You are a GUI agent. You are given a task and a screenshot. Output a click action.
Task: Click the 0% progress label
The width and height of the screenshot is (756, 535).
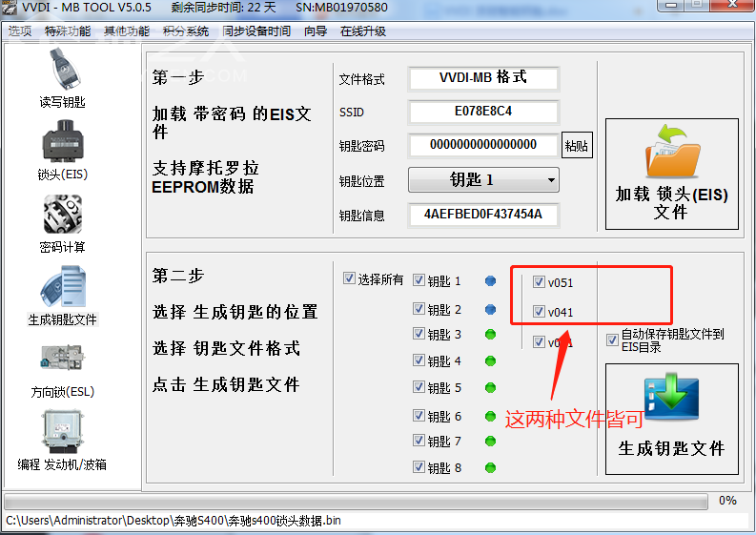[727, 501]
